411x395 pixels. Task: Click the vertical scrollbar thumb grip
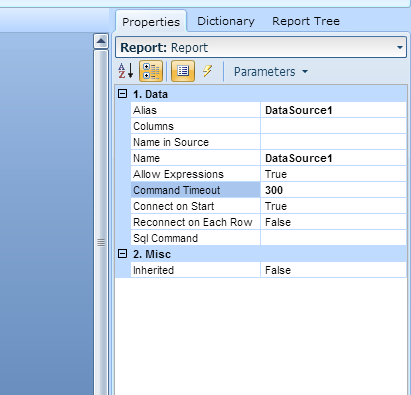(x=101, y=242)
